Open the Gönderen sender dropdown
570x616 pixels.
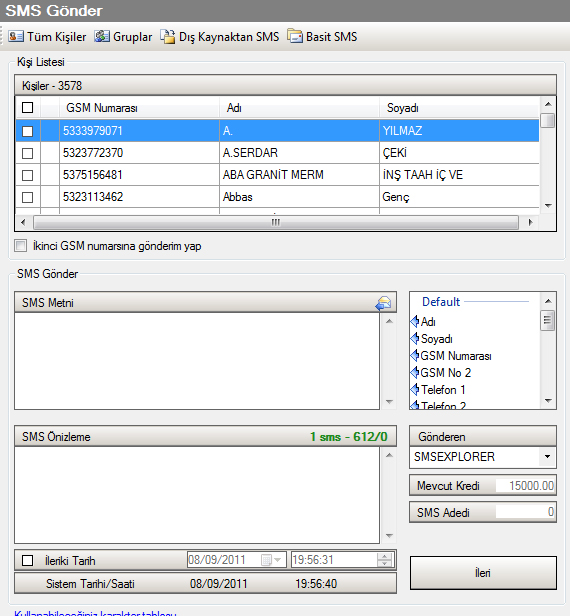(547, 457)
